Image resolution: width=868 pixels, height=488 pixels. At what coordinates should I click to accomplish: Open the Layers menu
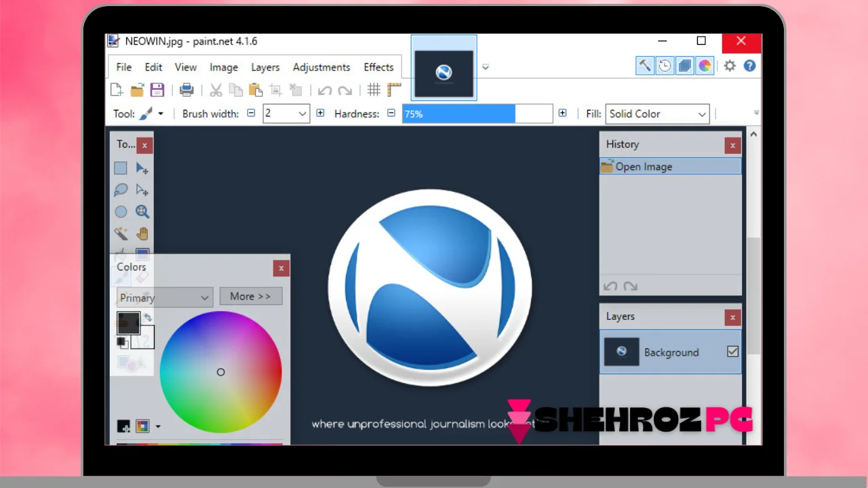click(265, 67)
